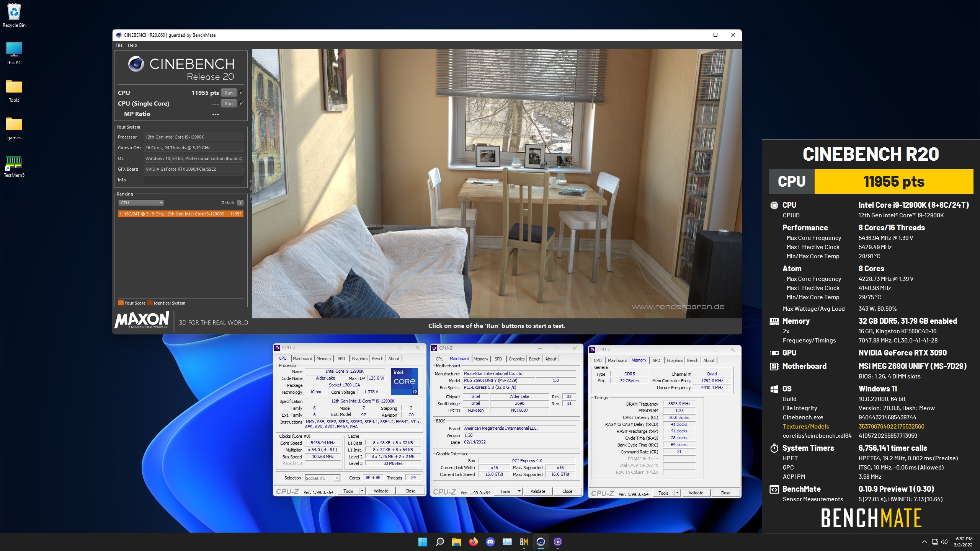Switch to CPU-Z via taskbar icon
980x551 pixels.
coord(558,542)
